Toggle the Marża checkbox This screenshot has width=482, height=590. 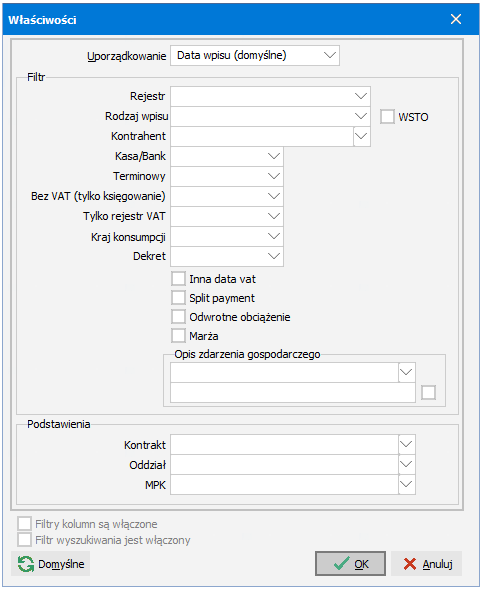click(178, 336)
